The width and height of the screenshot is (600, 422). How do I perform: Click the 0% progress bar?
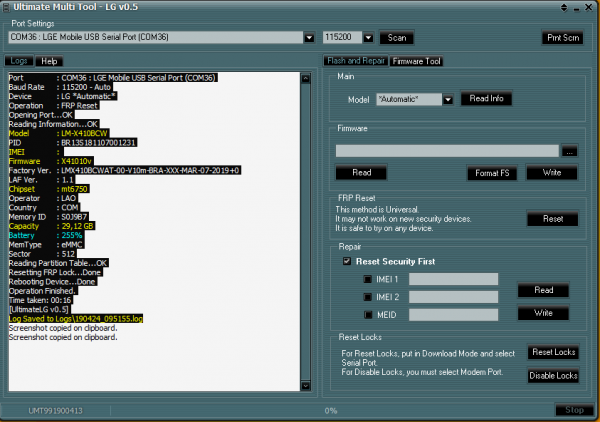click(x=331, y=411)
